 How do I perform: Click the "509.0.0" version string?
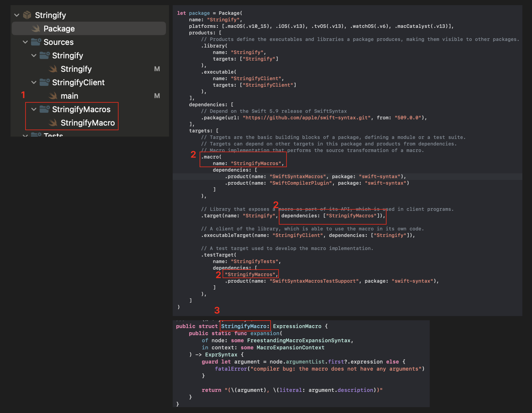(408, 118)
